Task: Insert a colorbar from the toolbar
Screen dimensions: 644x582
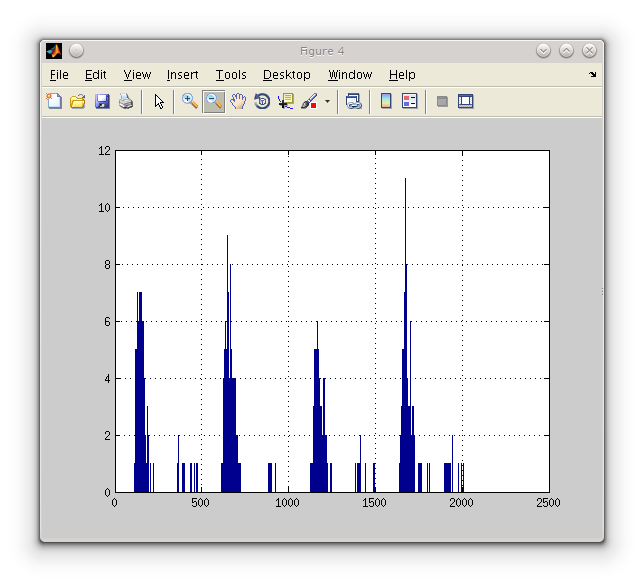Action: tap(386, 101)
